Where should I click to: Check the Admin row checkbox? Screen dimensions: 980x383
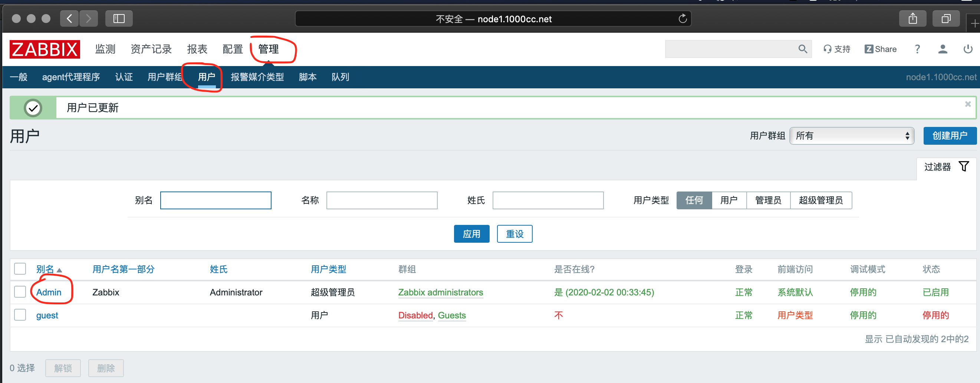(20, 292)
